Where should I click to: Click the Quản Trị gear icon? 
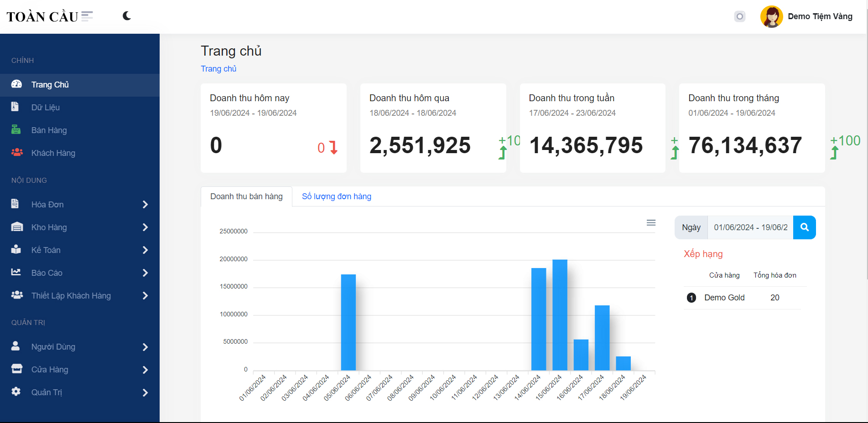click(16, 392)
